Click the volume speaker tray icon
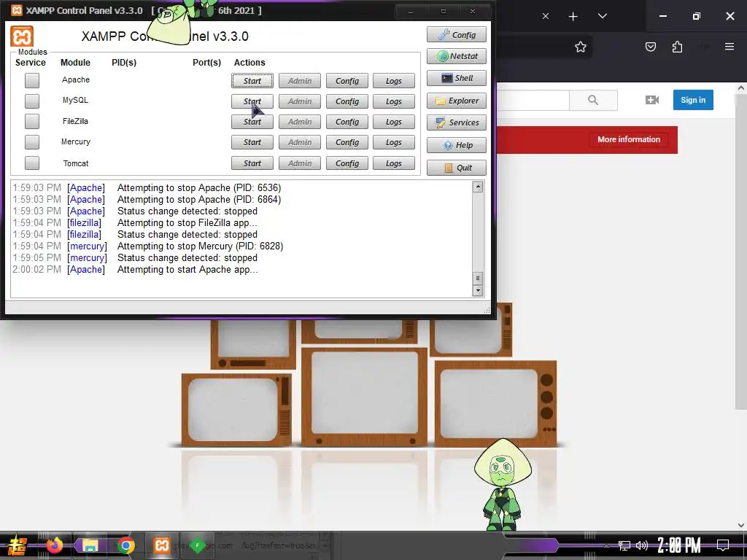Image resolution: width=747 pixels, height=560 pixels. 642,545
